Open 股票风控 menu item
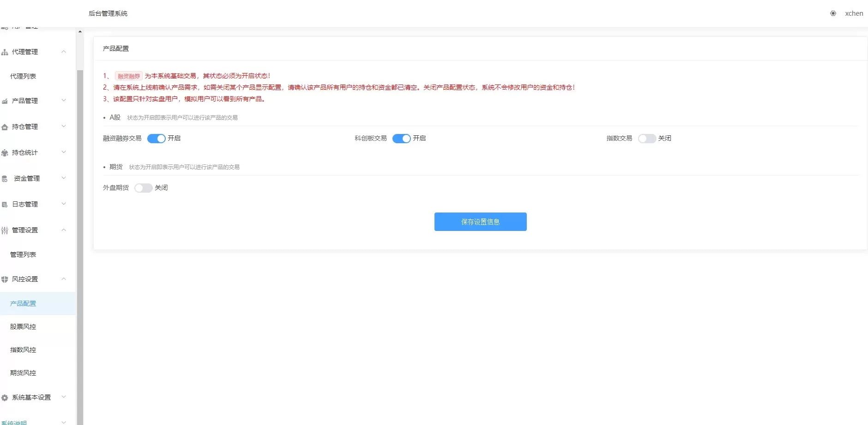868x425 pixels. pyautogui.click(x=23, y=327)
